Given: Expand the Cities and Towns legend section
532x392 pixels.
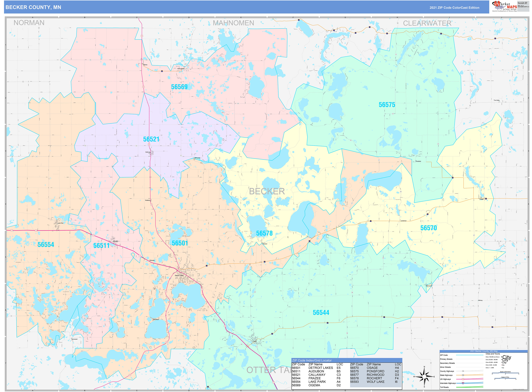Looking at the screenshot, I should tap(493, 354).
